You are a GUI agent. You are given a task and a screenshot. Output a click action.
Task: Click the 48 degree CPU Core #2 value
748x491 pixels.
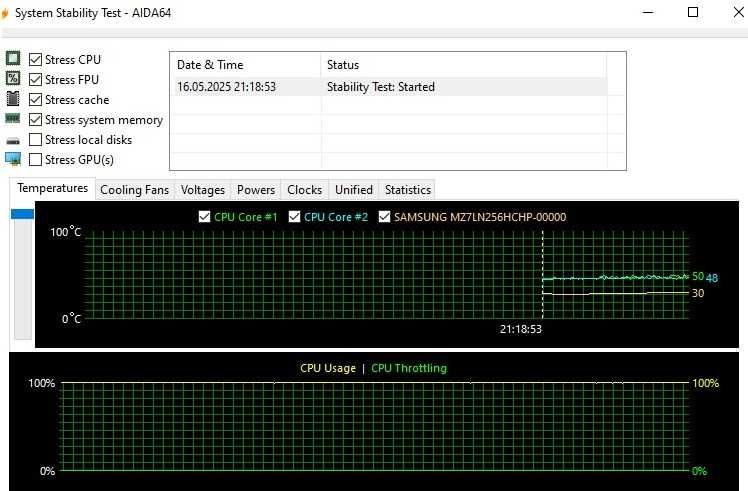712,278
